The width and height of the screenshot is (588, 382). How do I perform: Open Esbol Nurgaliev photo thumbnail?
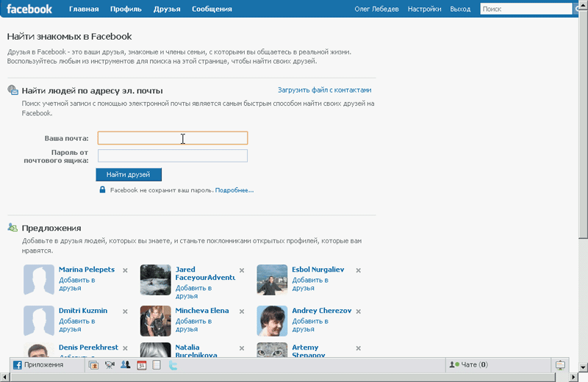[x=272, y=280]
